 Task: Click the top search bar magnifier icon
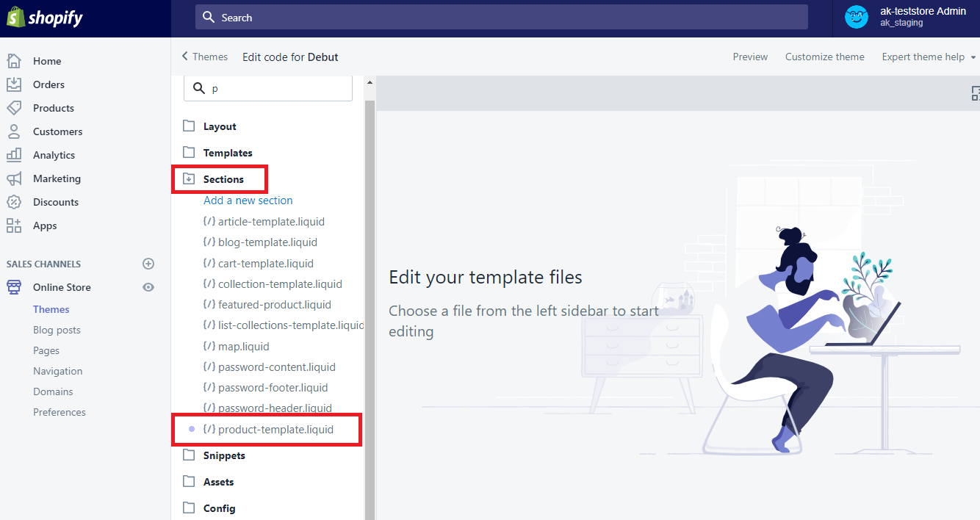[x=209, y=17]
